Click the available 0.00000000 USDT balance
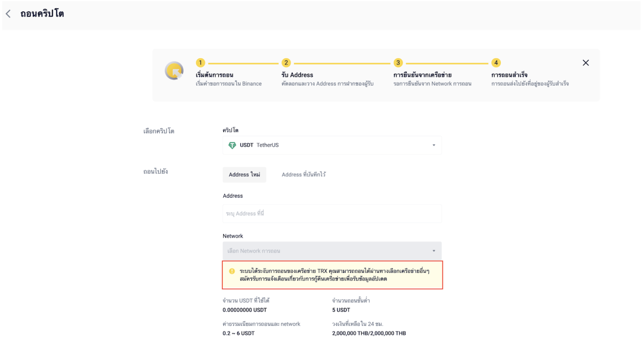644x346 pixels. tap(244, 310)
